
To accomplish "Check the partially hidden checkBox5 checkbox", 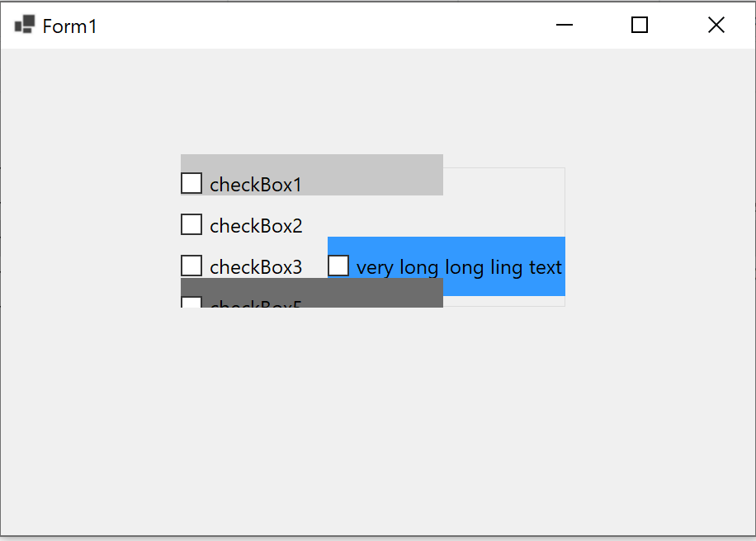I will 191,304.
